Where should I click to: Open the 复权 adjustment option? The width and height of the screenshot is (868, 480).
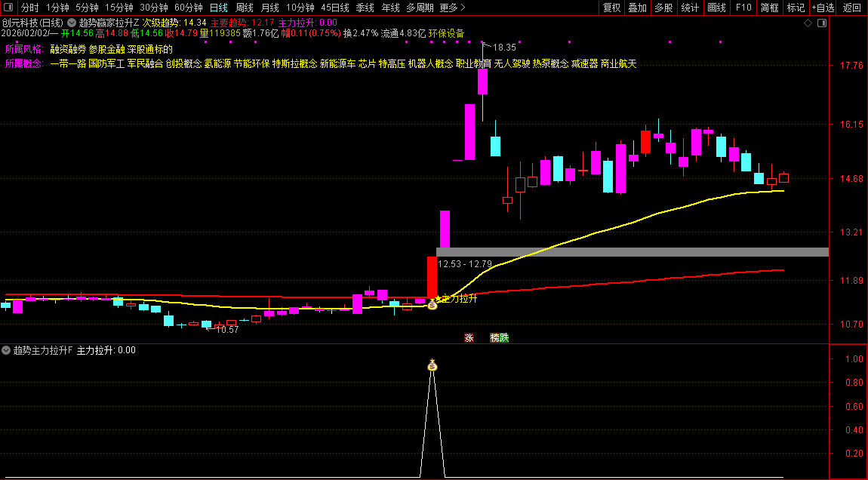(x=611, y=8)
